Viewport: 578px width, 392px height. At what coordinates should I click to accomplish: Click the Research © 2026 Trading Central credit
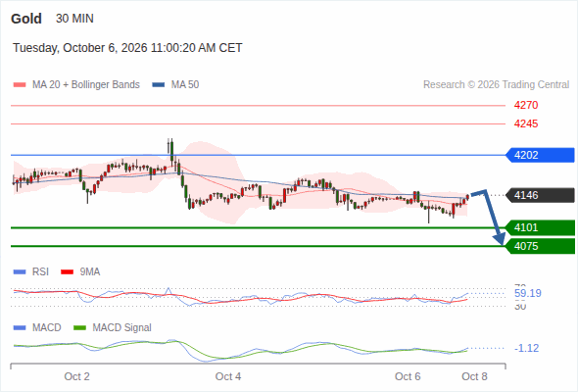tap(496, 85)
